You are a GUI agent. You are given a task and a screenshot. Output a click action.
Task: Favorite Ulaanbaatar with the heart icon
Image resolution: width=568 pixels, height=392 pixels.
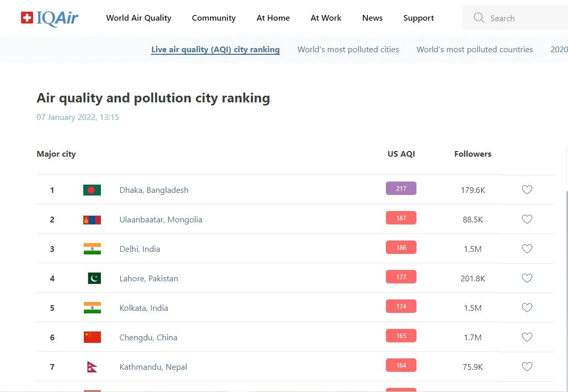(x=527, y=219)
